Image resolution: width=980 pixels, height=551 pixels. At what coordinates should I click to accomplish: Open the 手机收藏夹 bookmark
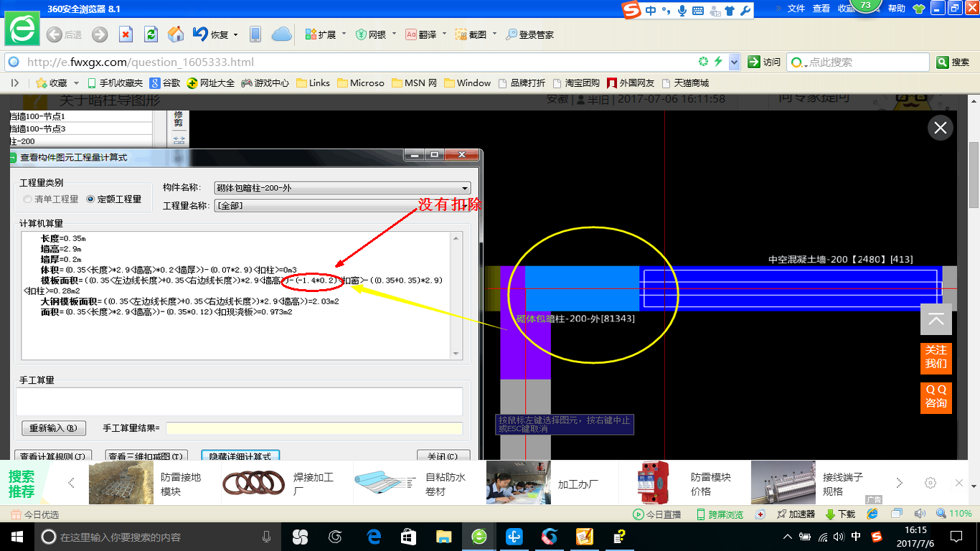coord(115,83)
